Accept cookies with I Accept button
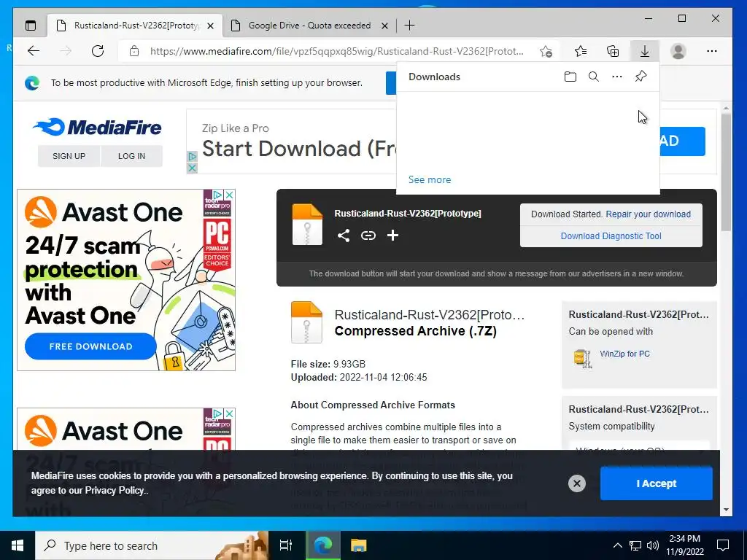The width and height of the screenshot is (747, 560). tap(657, 483)
